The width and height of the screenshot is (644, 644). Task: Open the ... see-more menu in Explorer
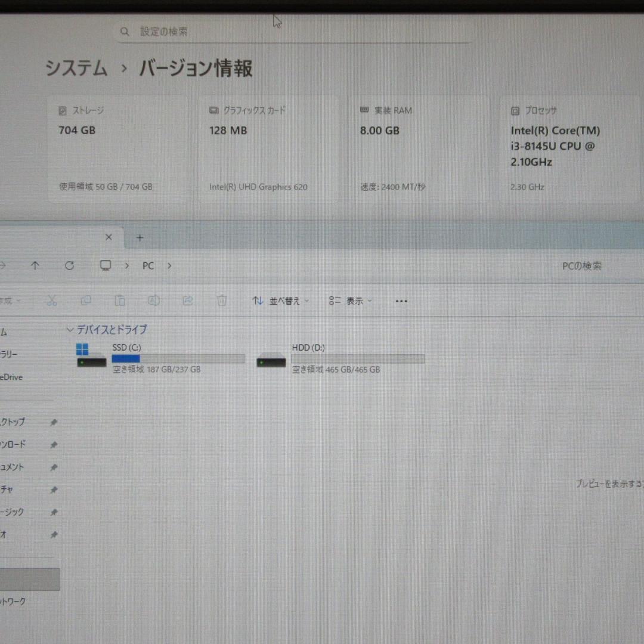[401, 301]
